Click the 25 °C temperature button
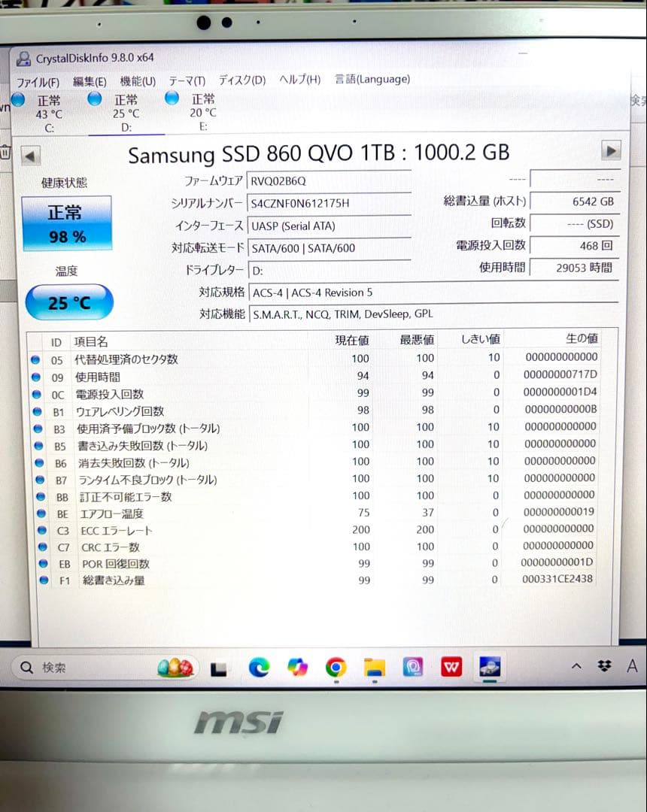 [69, 302]
